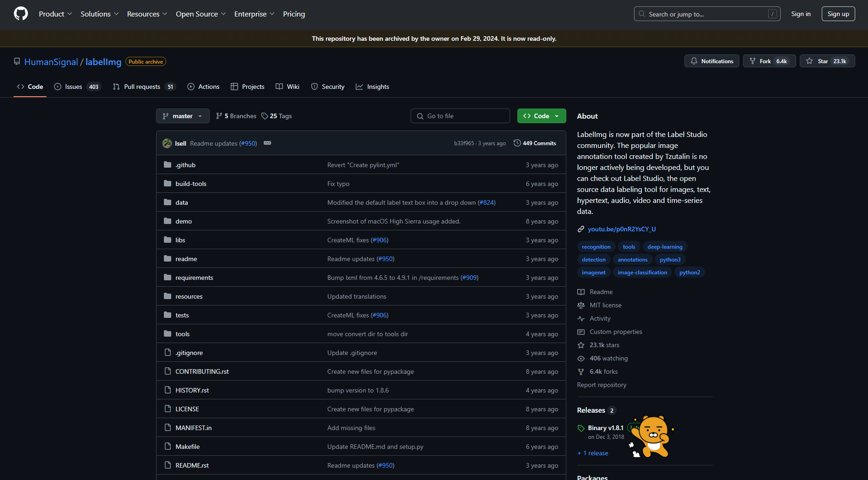The width and height of the screenshot is (868, 480).
Task: Open the LICENSE file
Action: [x=187, y=409]
